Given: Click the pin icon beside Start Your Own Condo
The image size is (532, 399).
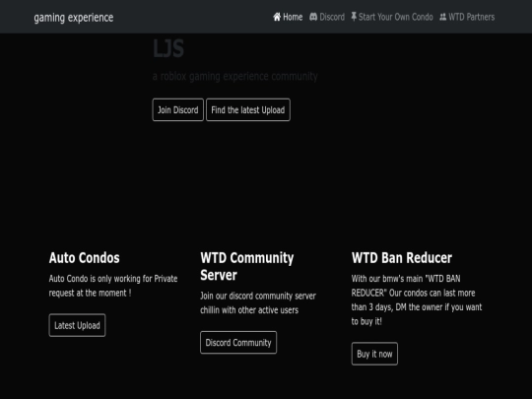Looking at the screenshot, I should [354, 17].
